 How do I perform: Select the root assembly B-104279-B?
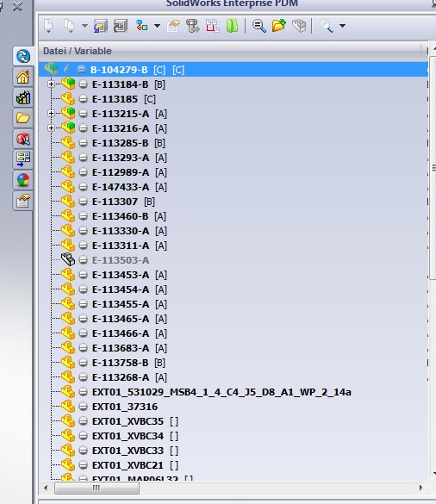click(234, 70)
